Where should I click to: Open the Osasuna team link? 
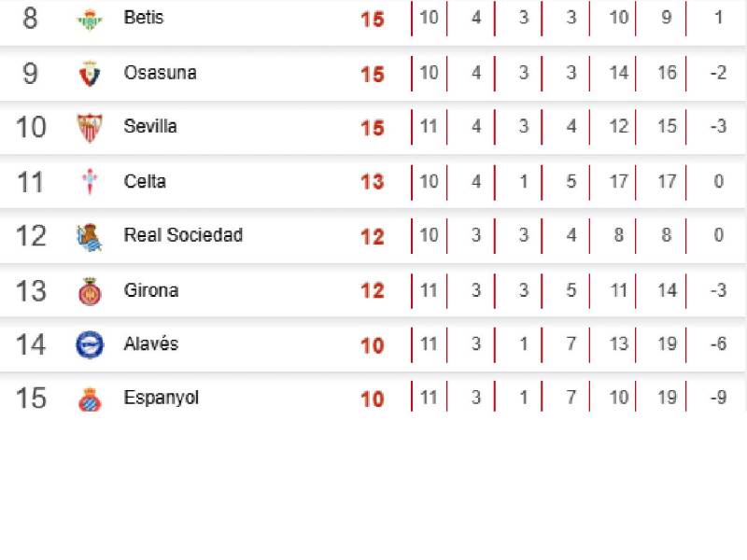[160, 73]
